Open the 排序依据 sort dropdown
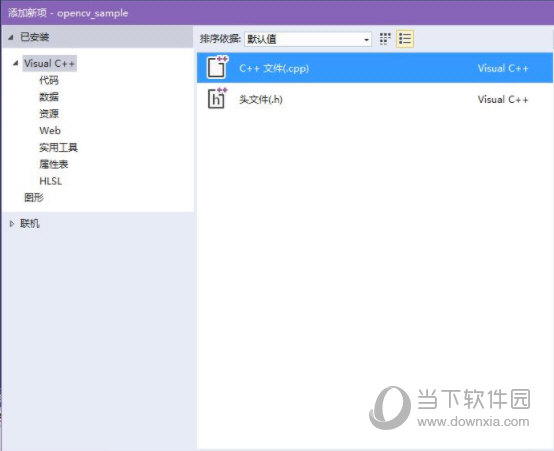This screenshot has width=554, height=451. pyautogui.click(x=366, y=39)
